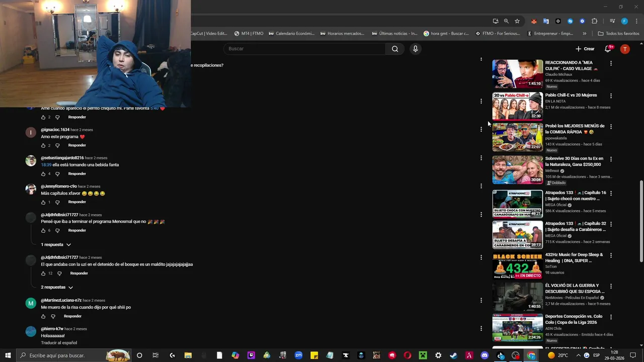Reply to @ignacioc.1634 with Responder

[77, 145]
